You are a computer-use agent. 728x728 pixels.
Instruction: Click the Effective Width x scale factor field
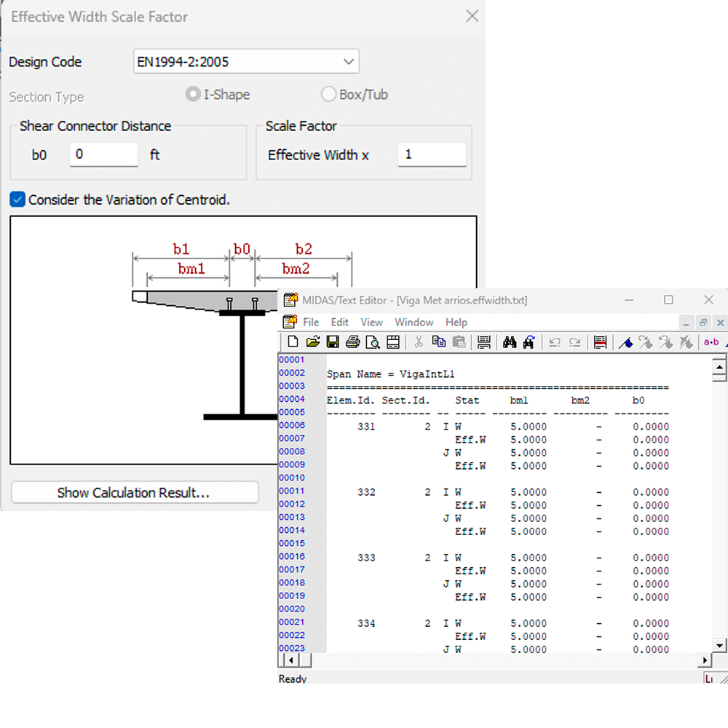click(x=432, y=154)
